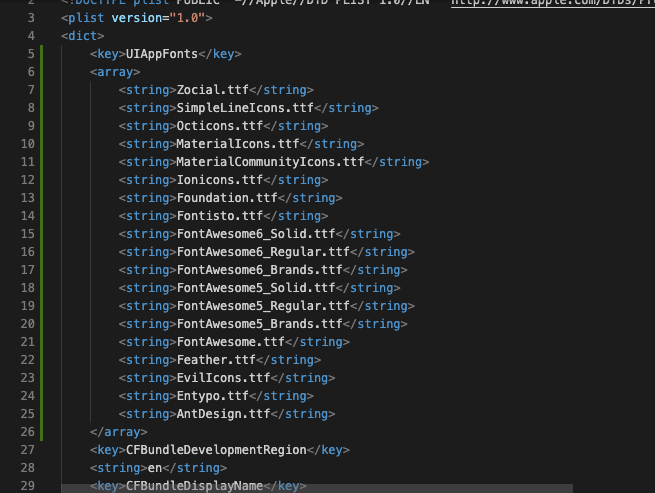Click MaterialCommunityIcons.ttf on line 11

point(270,162)
